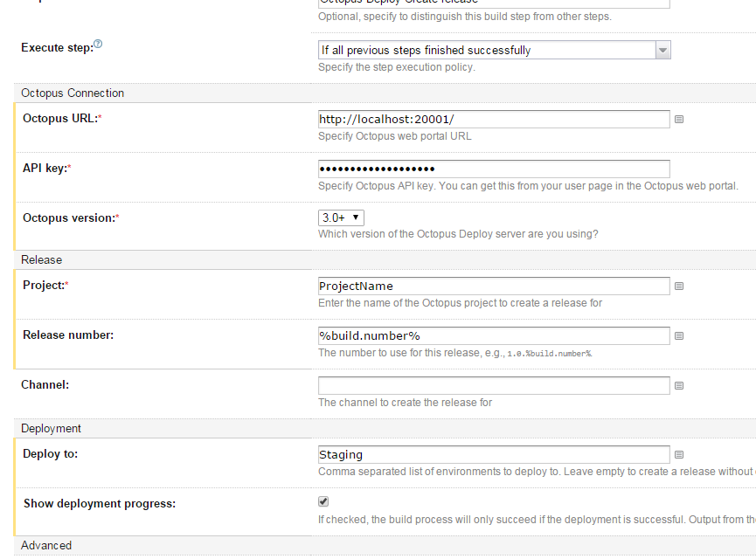The image size is (756, 559).
Task: Click the Project name text field
Action: [494, 286]
